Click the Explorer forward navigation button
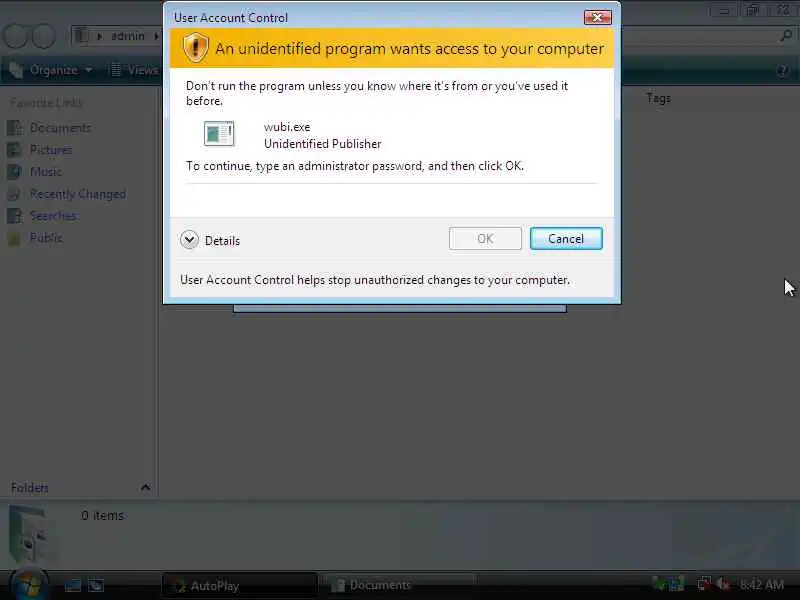Viewport: 800px width, 600px height. coord(44,36)
